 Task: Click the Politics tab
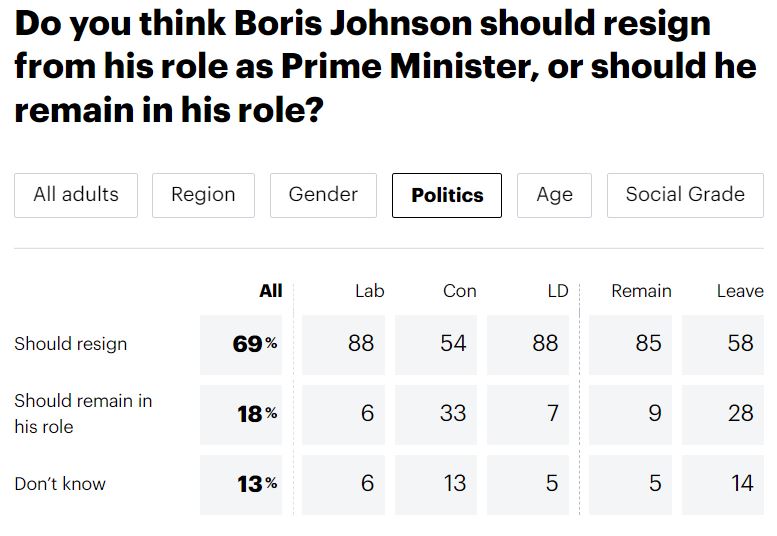pyautogui.click(x=447, y=195)
